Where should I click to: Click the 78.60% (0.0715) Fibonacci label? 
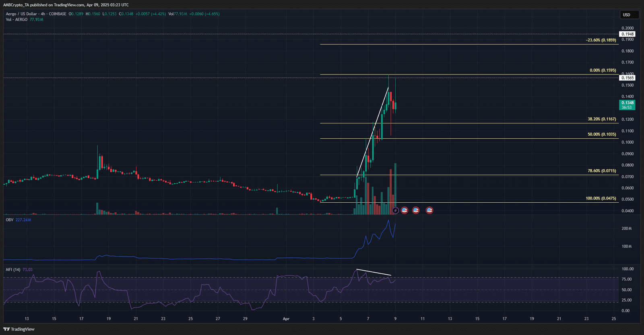[601, 171]
